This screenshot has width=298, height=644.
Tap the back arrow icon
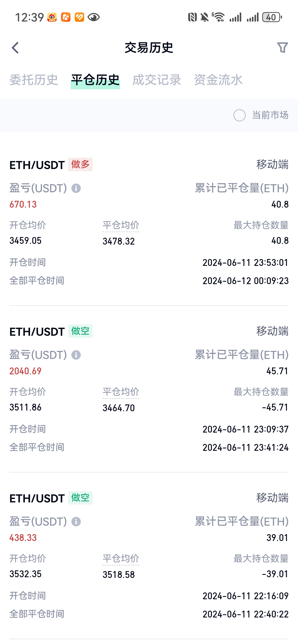pos(15,48)
